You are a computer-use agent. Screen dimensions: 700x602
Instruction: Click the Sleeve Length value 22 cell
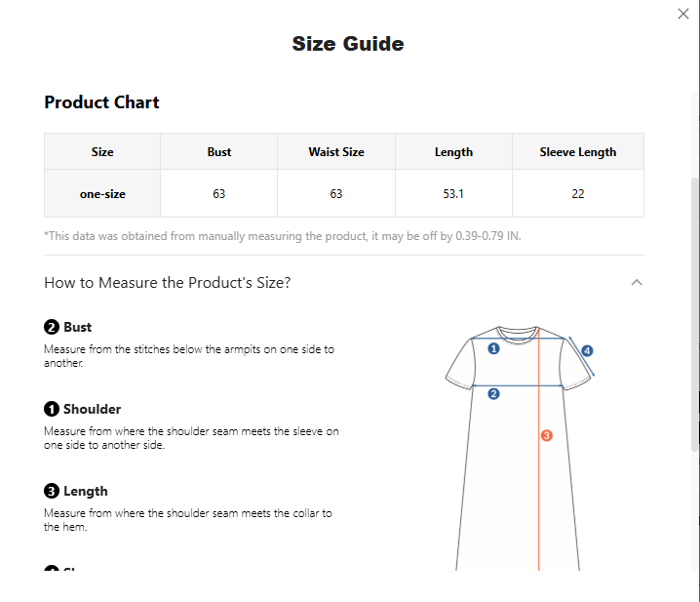pyautogui.click(x=578, y=193)
